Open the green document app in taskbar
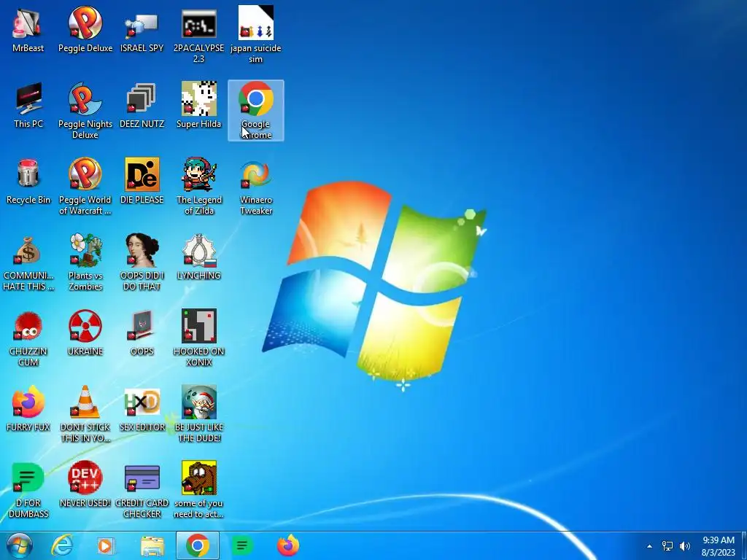The width and height of the screenshot is (747, 560). (x=242, y=545)
